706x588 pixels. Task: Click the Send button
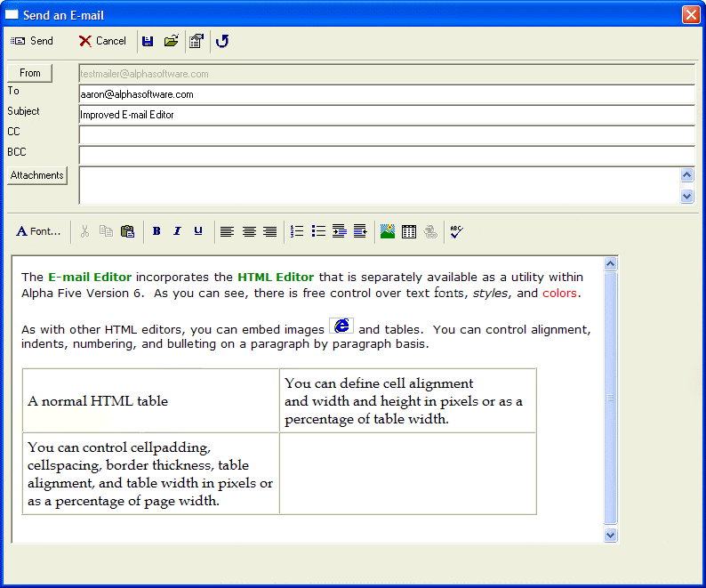(x=31, y=41)
